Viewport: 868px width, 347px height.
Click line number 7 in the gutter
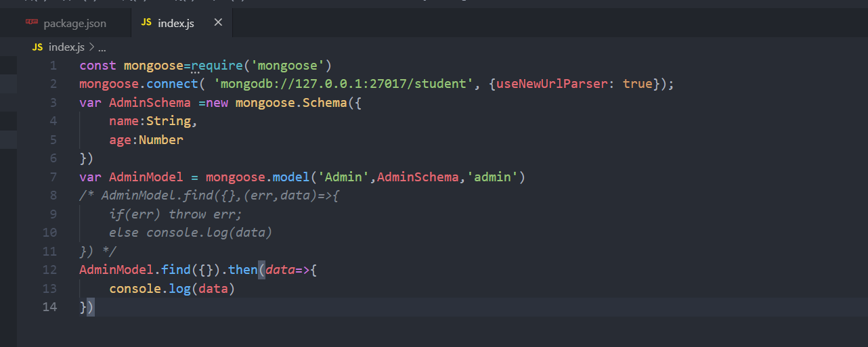point(53,177)
